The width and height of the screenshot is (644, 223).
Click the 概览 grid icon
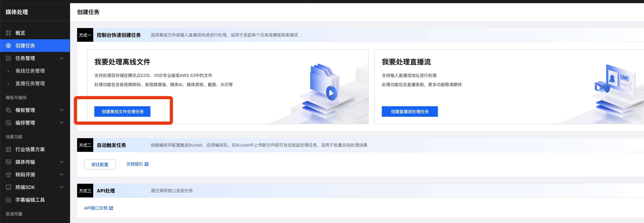tap(8, 33)
